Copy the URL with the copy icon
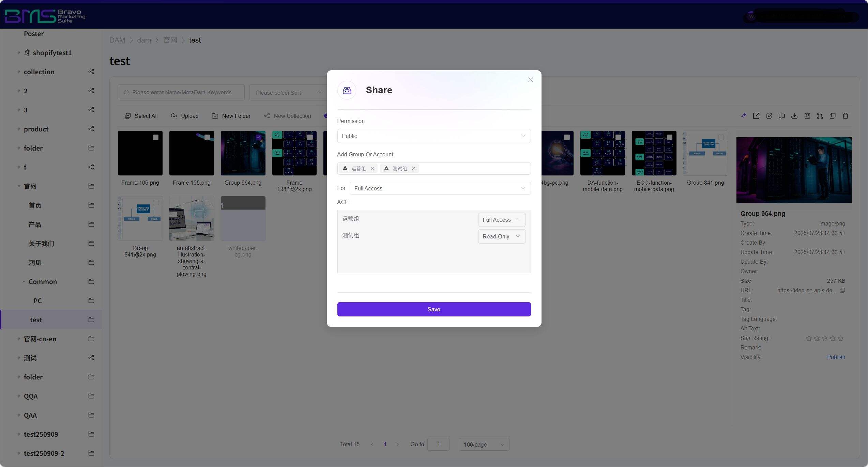This screenshot has width=868, height=467. click(842, 290)
